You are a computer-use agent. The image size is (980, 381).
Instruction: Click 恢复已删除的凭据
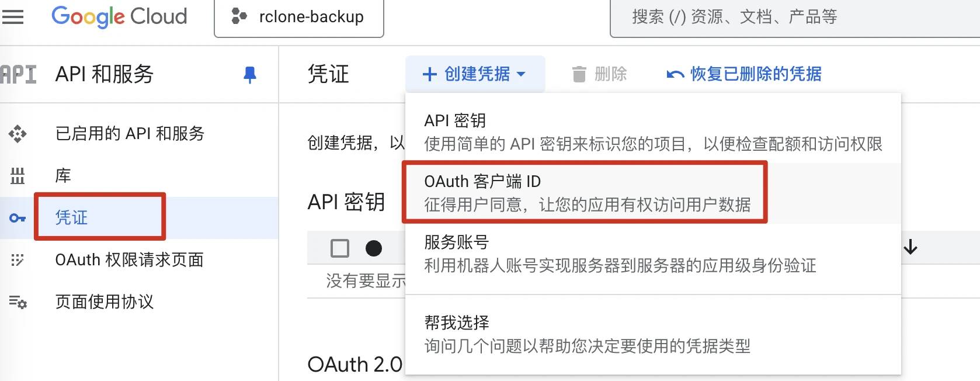745,74
